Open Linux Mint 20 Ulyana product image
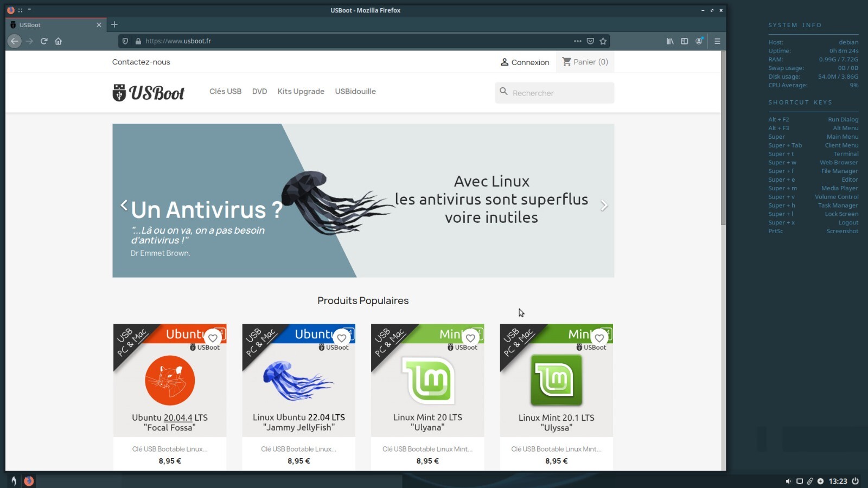This screenshot has width=868, height=488. pyautogui.click(x=427, y=381)
